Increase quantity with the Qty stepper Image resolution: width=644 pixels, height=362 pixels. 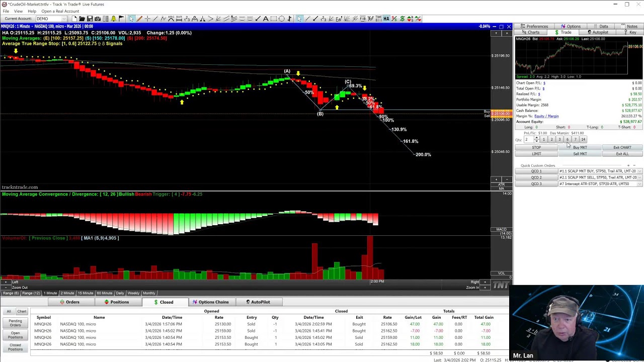pyautogui.click(x=537, y=138)
